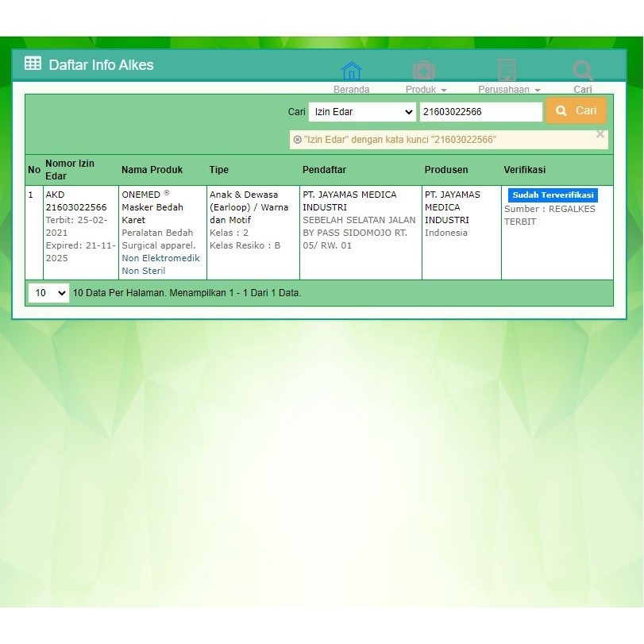
Task: Click the Menampilkan 1 - 1 Dari 1 Data text
Action: (x=235, y=293)
